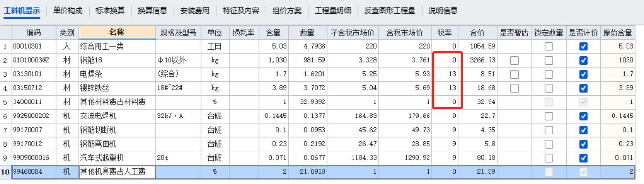Select code cell 00010301
Viewport: 644px width, 184px height.
[x=33, y=47]
